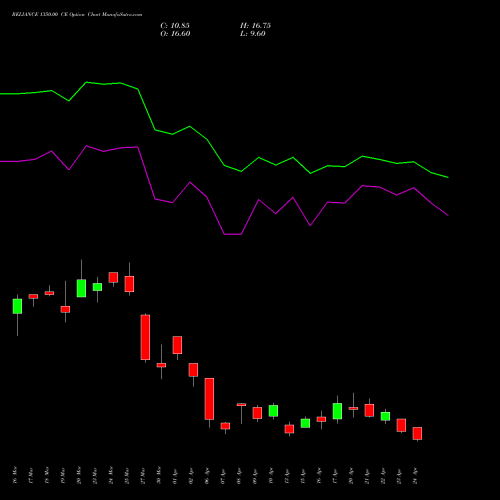Select the long red candlestick on 06 Apr
The width and height of the screenshot is (500, 500).
pos(209,399)
